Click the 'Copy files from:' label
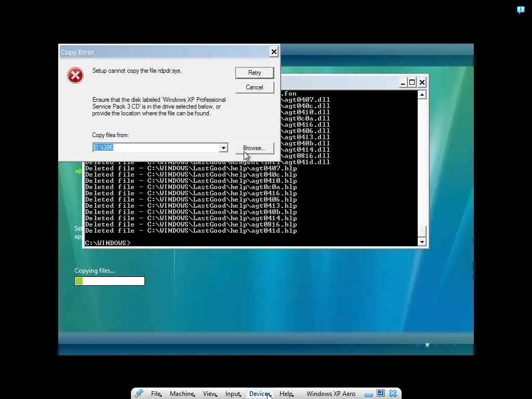 point(111,135)
